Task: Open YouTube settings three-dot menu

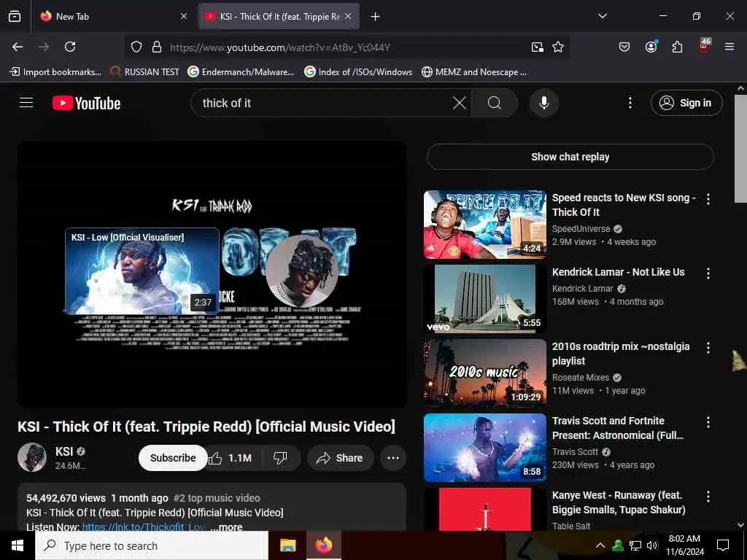Action: (630, 103)
